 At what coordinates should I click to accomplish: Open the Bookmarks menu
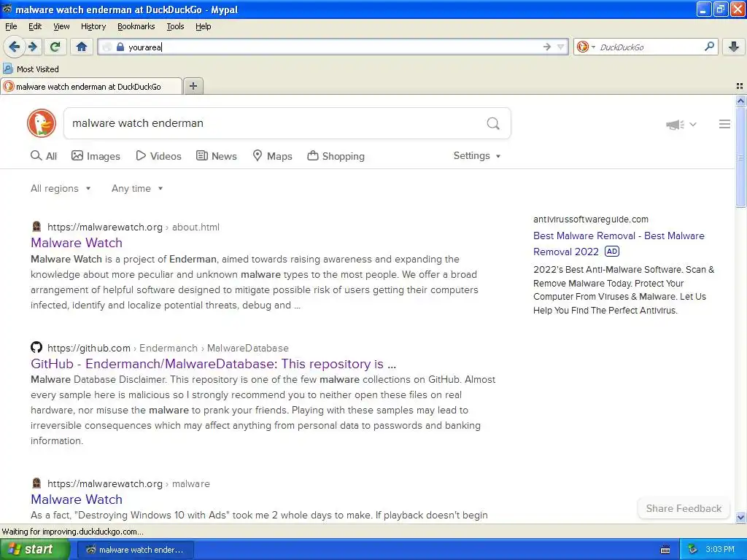click(136, 26)
